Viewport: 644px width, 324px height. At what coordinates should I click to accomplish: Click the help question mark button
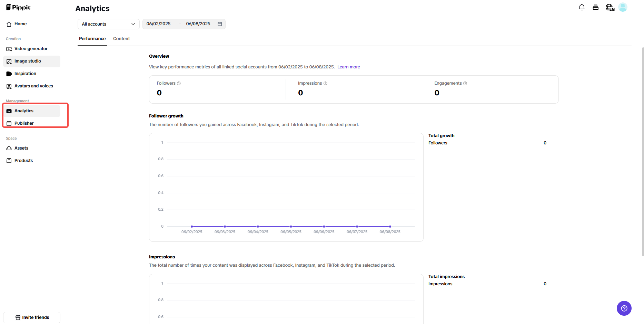click(624, 308)
